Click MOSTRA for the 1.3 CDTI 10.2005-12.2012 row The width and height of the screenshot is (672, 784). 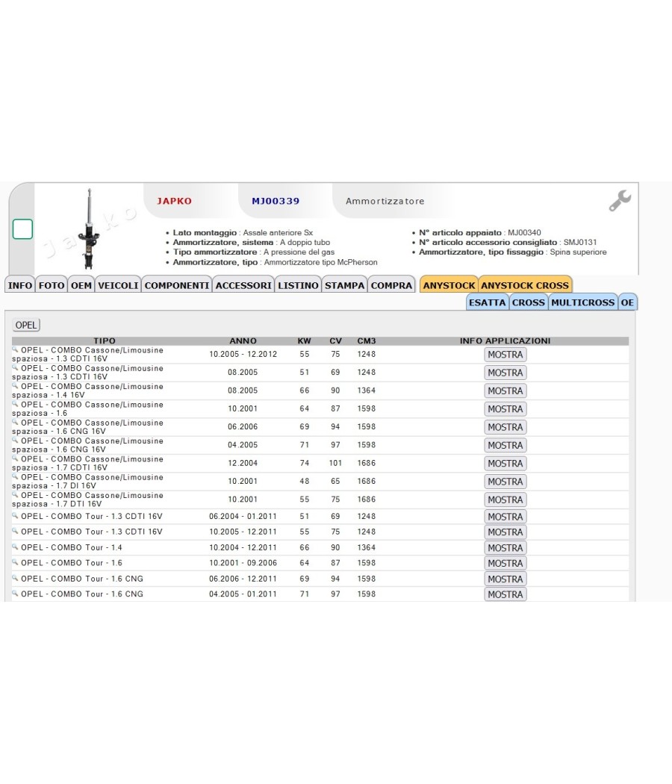click(505, 355)
